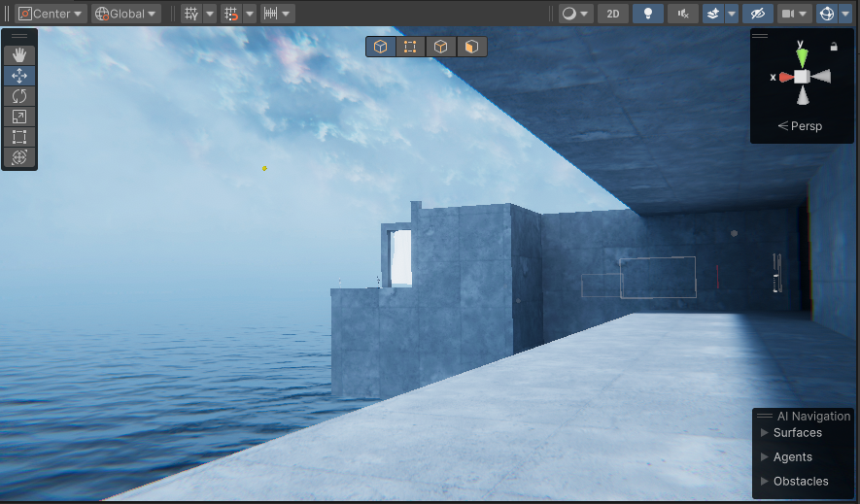Open grid snapping settings dropdown arrow
The width and height of the screenshot is (860, 504).
tap(250, 14)
